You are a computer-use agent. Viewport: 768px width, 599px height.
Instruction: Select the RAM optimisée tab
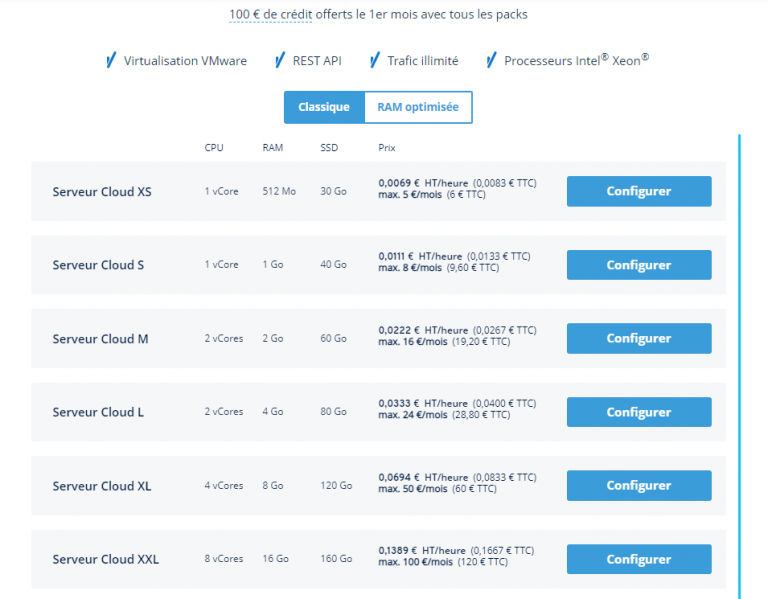pyautogui.click(x=418, y=107)
